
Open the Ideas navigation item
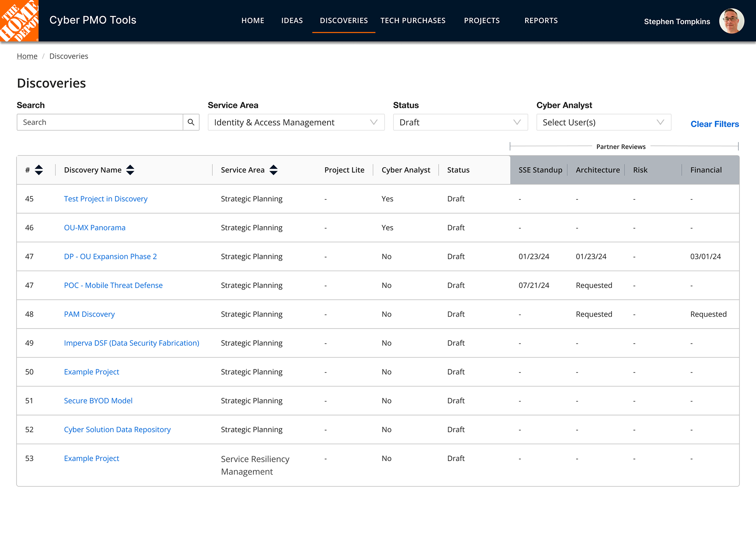tap(292, 20)
